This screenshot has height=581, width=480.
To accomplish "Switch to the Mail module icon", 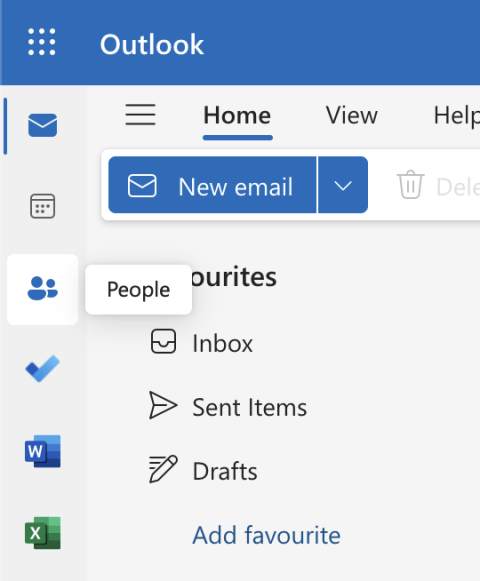I will click(43, 126).
